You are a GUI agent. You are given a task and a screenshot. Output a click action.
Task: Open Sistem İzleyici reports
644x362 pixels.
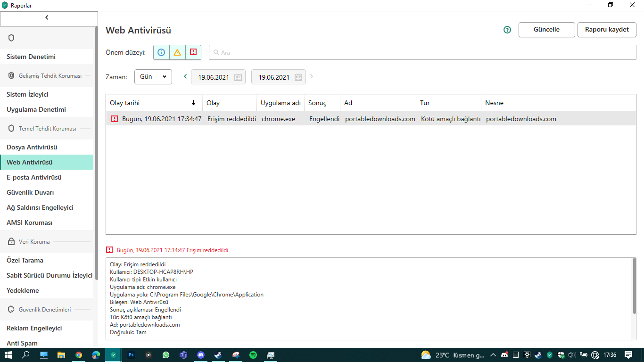pos(47,94)
